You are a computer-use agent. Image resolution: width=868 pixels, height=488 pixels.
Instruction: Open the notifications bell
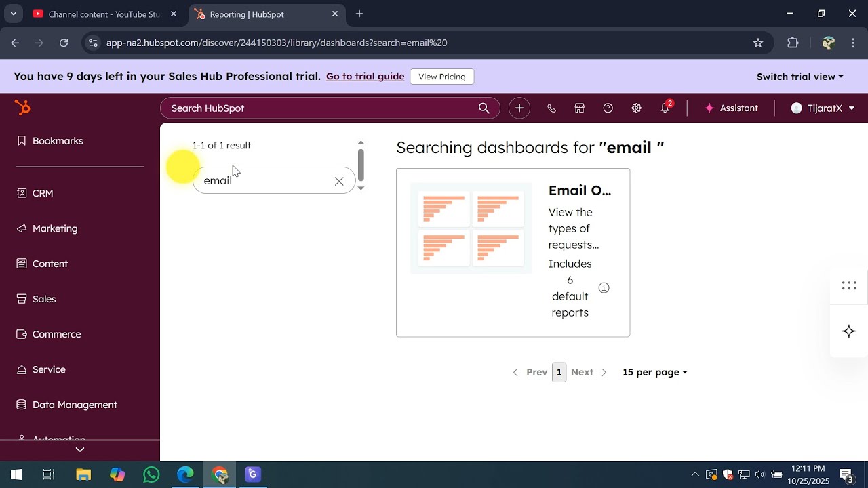pos(665,108)
